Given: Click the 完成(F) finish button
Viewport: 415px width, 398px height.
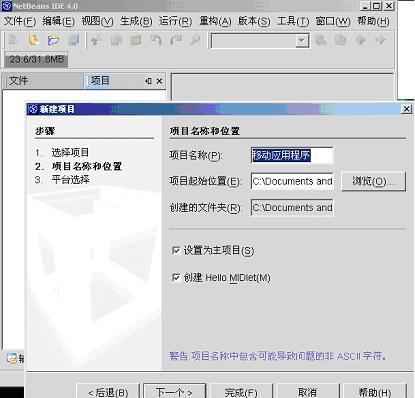Looking at the screenshot, I should click(241, 392).
